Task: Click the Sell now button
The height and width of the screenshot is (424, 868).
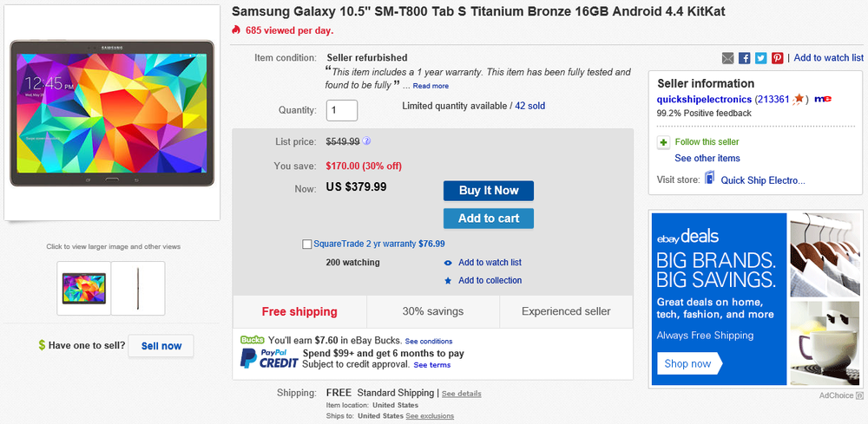Action: 161,346
